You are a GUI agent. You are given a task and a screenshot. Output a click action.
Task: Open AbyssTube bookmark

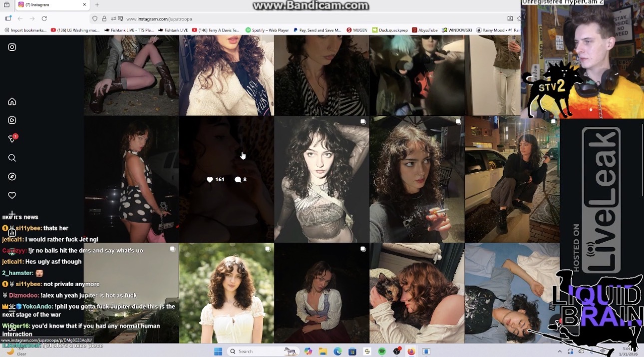425,30
